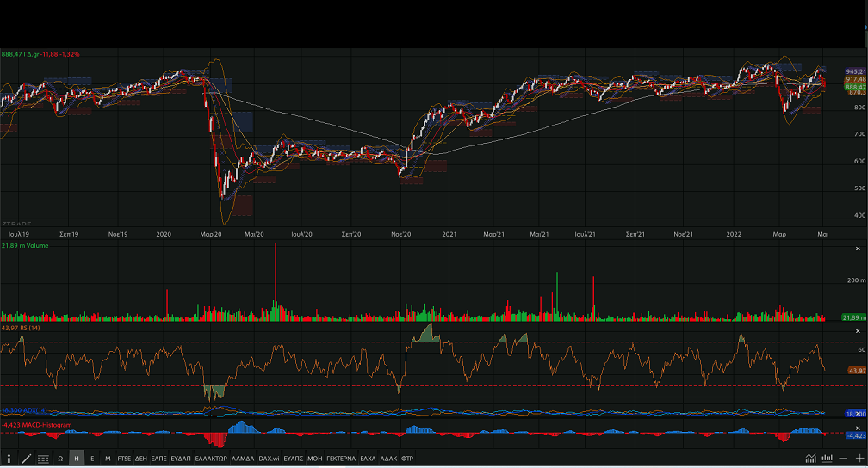Load the ΔΕΗ symbol shortcut
Image resolution: width=868 pixels, height=468 pixels.
(141, 459)
